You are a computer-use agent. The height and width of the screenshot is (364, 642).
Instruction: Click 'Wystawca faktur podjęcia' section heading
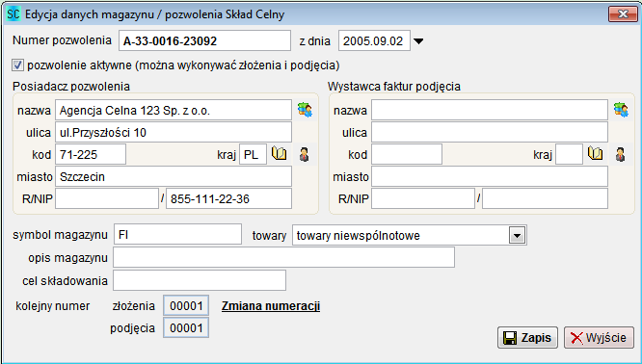click(394, 87)
